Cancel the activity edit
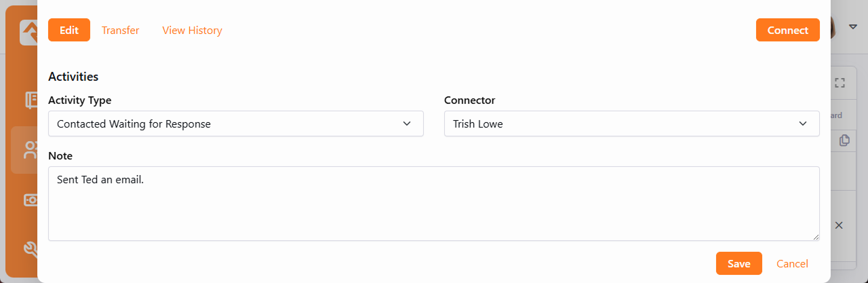Image resolution: width=868 pixels, height=283 pixels. point(792,263)
